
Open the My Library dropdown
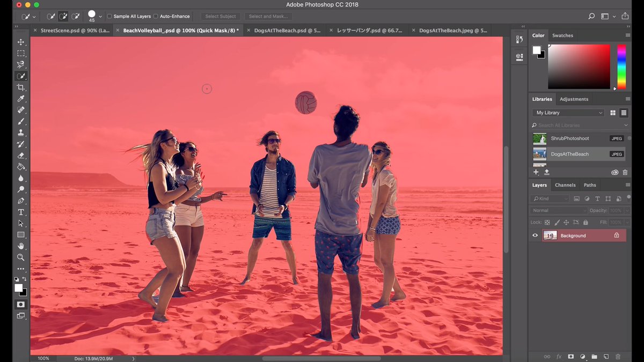point(567,112)
